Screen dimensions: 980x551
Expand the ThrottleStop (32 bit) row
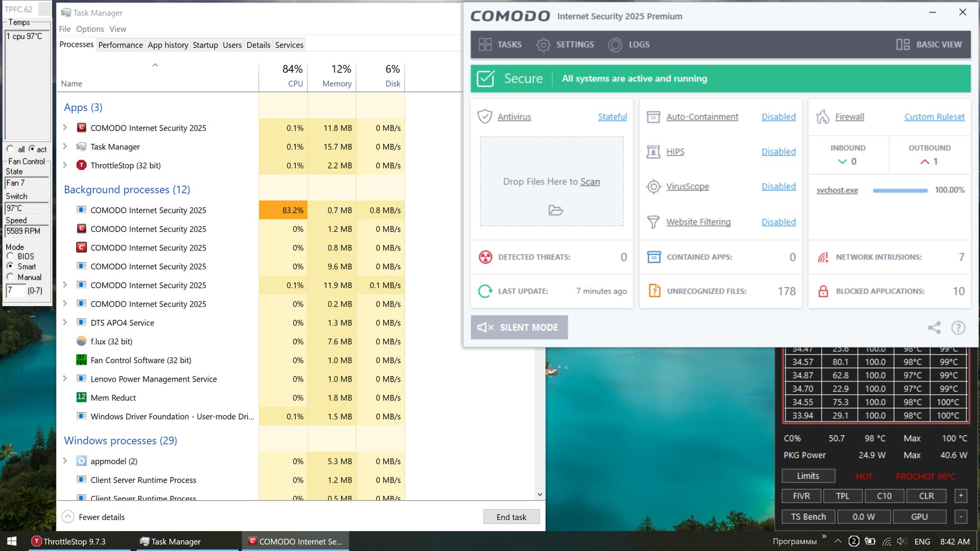pos(65,165)
